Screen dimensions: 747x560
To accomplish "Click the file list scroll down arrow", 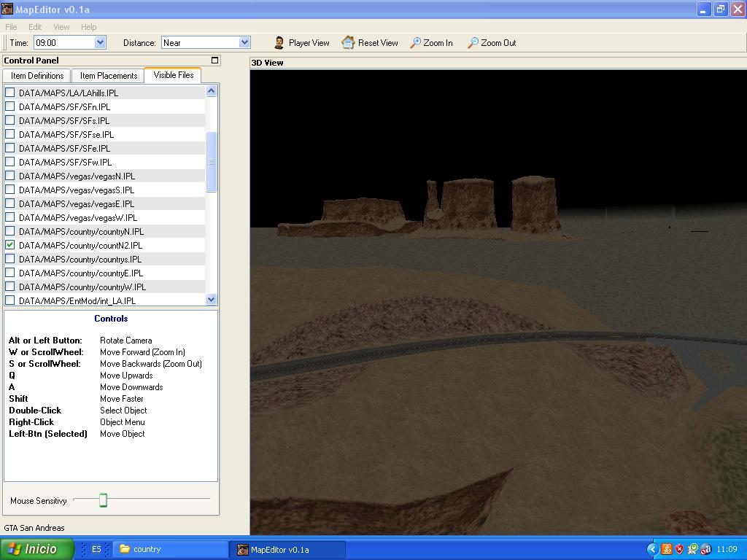I will click(x=211, y=299).
